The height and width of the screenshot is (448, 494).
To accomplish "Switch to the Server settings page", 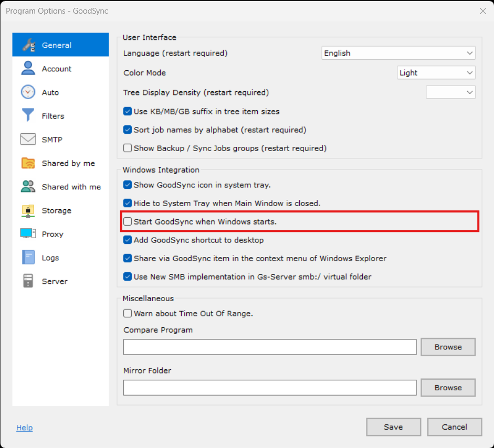I will point(55,281).
